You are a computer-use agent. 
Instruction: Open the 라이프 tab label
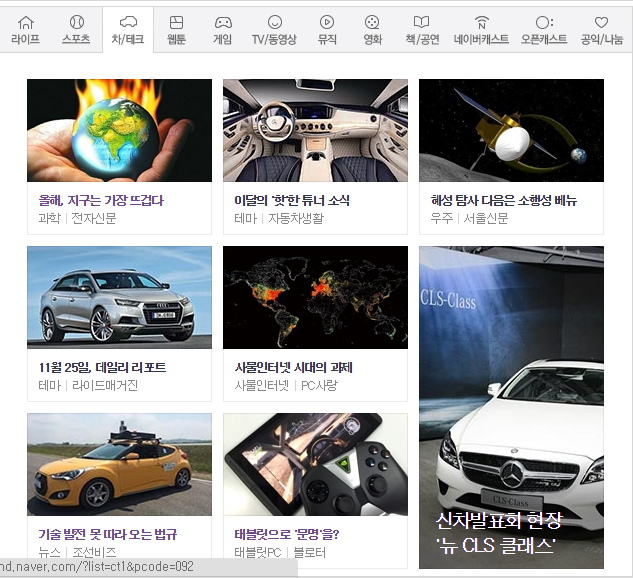[x=25, y=39]
